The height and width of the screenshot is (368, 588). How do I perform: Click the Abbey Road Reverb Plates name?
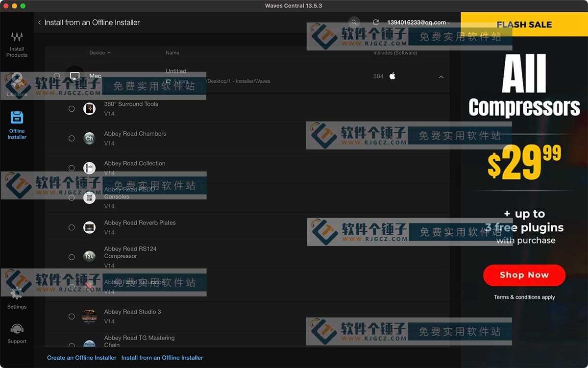tap(140, 222)
